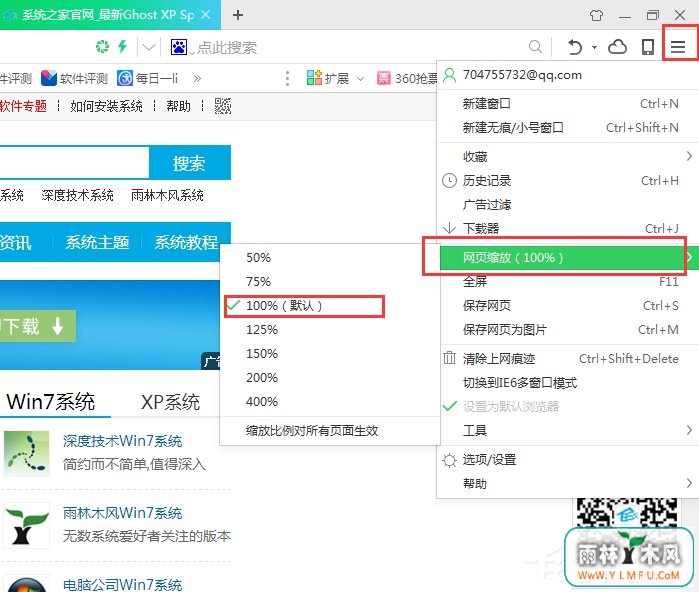Toggle 缩放比例对所有页面生效 option
Viewport: 699px width, 592px height.
[x=330, y=431]
